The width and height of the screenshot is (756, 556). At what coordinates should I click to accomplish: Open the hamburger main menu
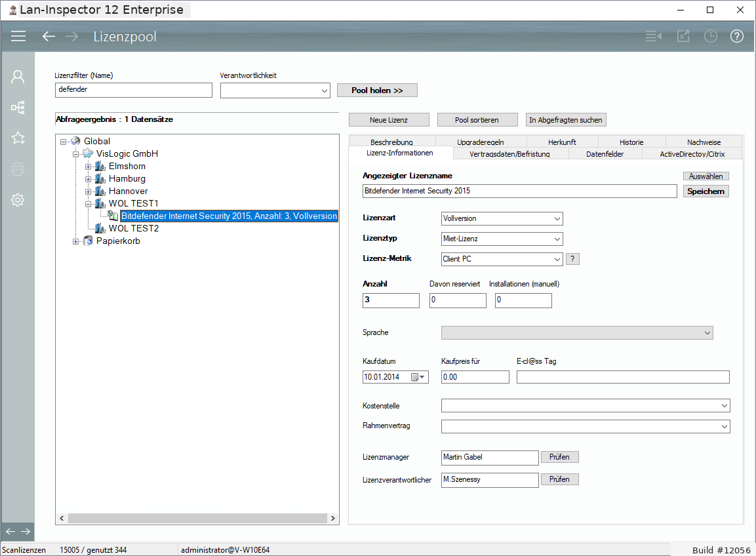point(18,36)
